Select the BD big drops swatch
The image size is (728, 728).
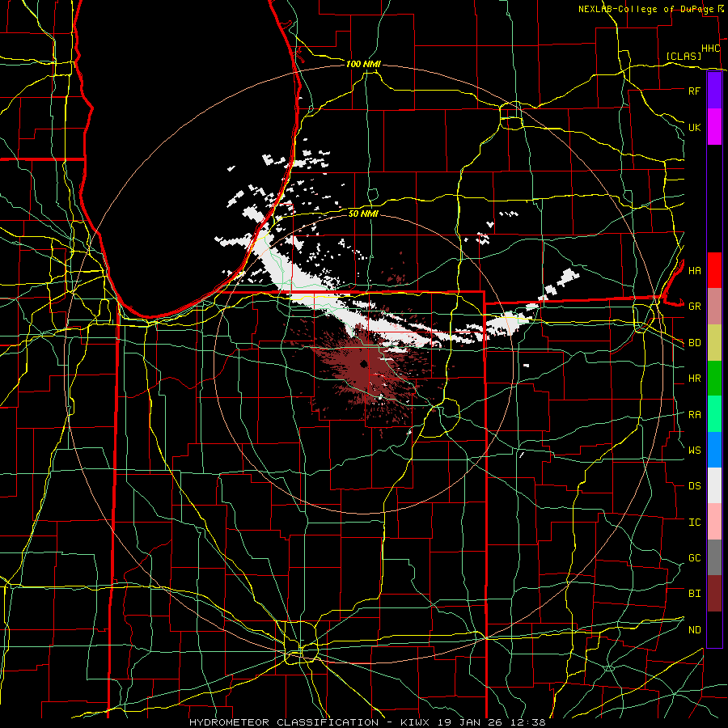(714, 343)
